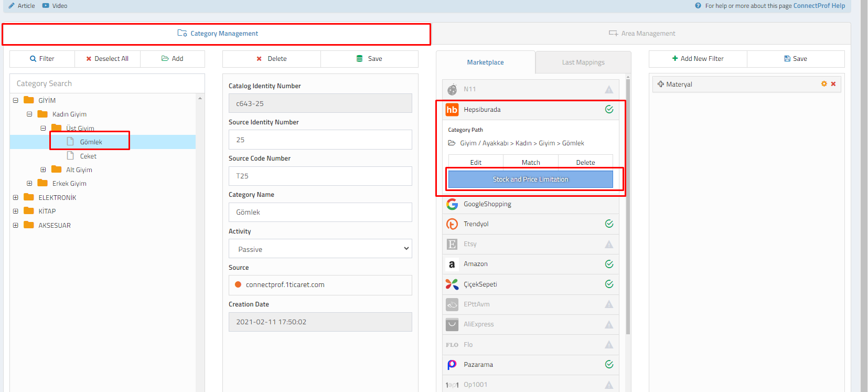
Task: Click the Pazarama marketplace icon
Action: pos(452,365)
